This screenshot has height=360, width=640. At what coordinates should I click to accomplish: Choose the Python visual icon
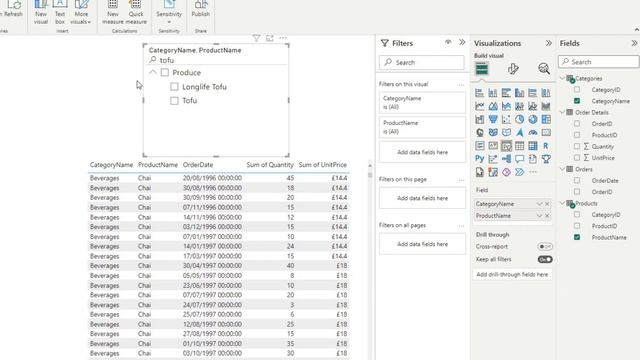[480, 159]
